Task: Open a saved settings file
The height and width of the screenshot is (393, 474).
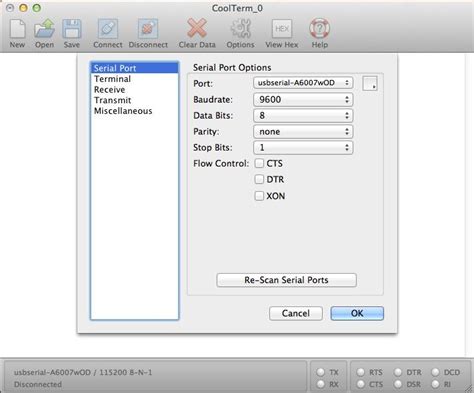Action: [44, 29]
